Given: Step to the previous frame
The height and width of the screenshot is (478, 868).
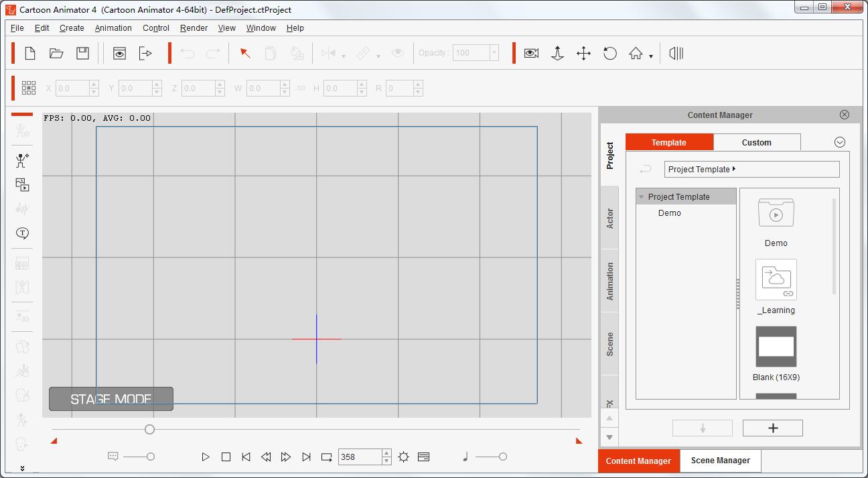Looking at the screenshot, I should 266,457.
